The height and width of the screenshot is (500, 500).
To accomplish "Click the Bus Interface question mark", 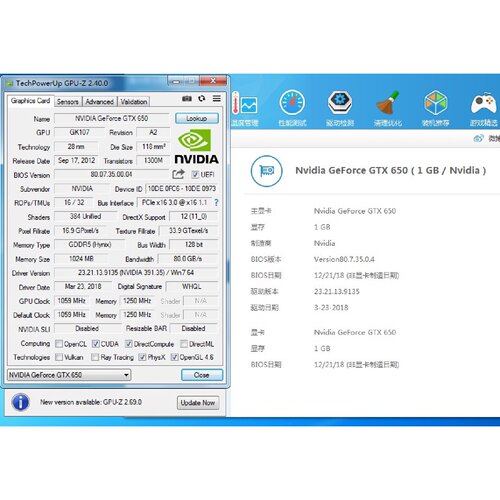I will 216,203.
